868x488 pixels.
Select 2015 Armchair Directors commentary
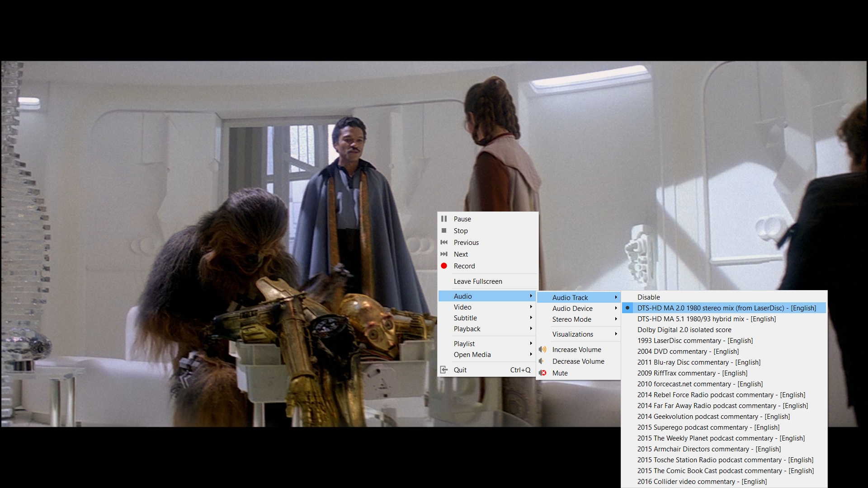coord(724,449)
